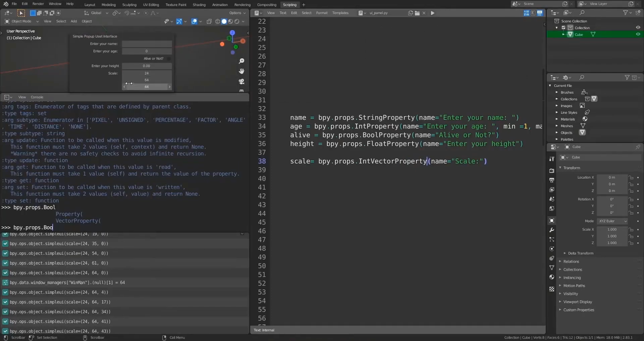Open the Render menu
The image size is (644, 341).
pyautogui.click(x=38, y=4)
